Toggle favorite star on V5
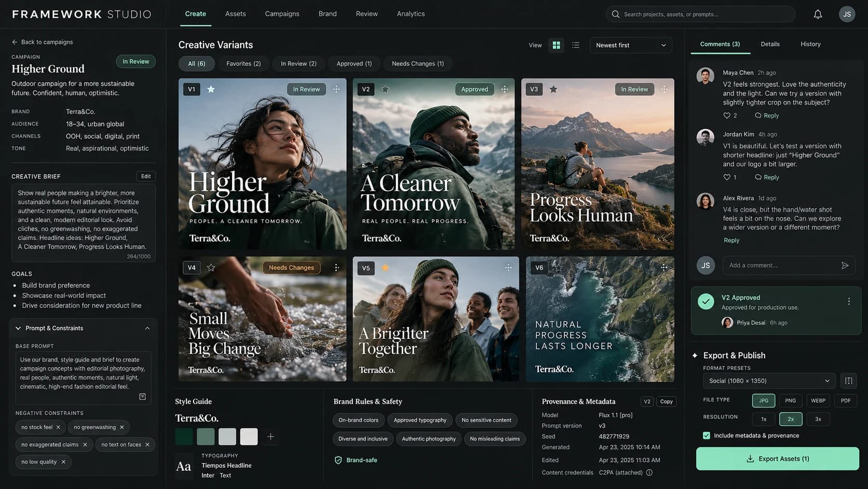The width and height of the screenshot is (868, 489). [385, 268]
